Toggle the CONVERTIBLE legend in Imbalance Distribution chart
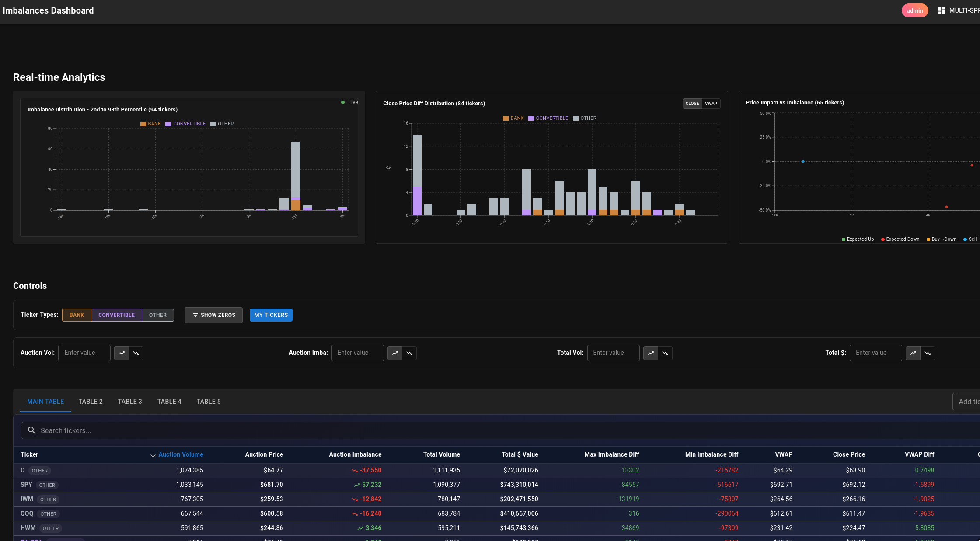The image size is (980, 541). [x=186, y=124]
